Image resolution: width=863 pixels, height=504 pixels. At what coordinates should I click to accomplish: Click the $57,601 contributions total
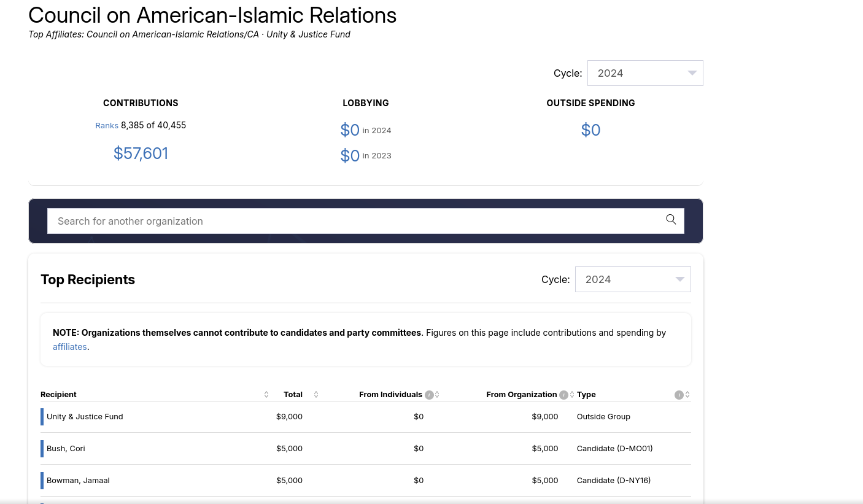tap(141, 153)
